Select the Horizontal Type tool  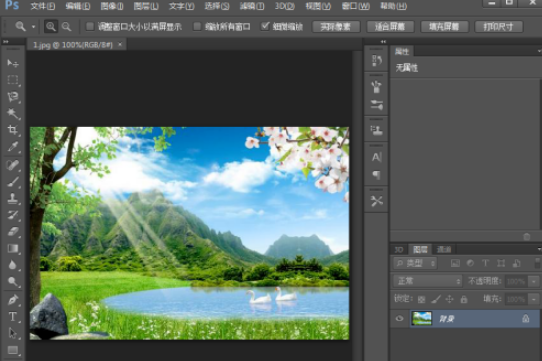[13, 317]
